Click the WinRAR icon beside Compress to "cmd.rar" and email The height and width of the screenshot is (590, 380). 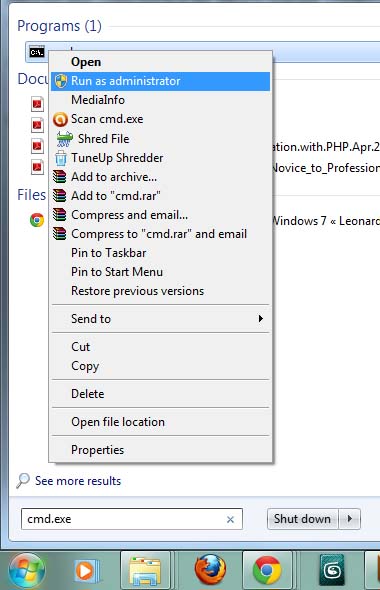[x=60, y=234]
